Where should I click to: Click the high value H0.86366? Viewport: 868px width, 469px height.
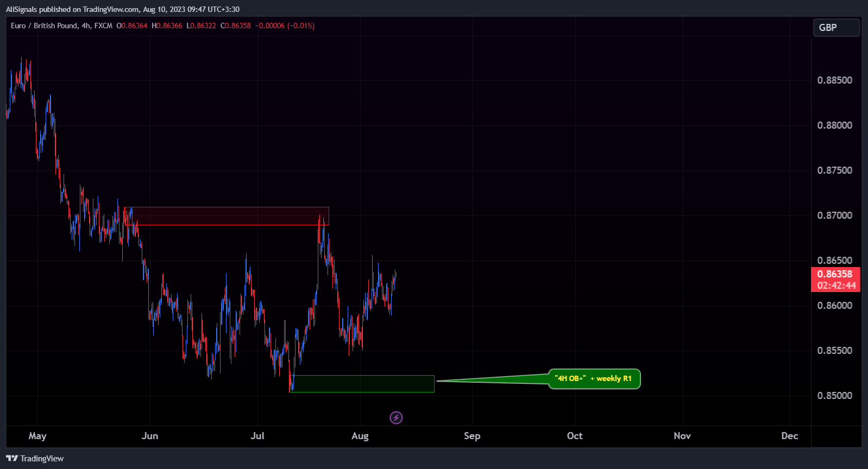pyautogui.click(x=167, y=26)
